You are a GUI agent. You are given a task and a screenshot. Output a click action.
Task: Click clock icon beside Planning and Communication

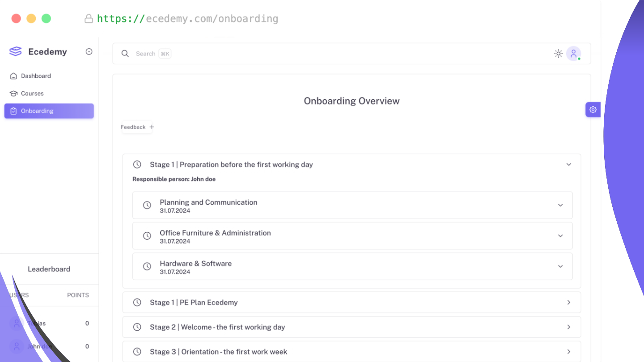[147, 205]
